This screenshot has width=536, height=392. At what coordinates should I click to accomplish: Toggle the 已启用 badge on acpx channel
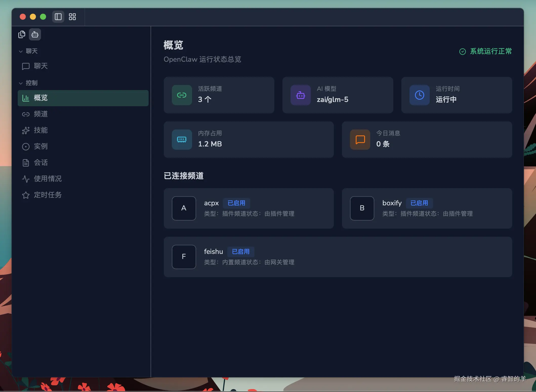point(236,203)
